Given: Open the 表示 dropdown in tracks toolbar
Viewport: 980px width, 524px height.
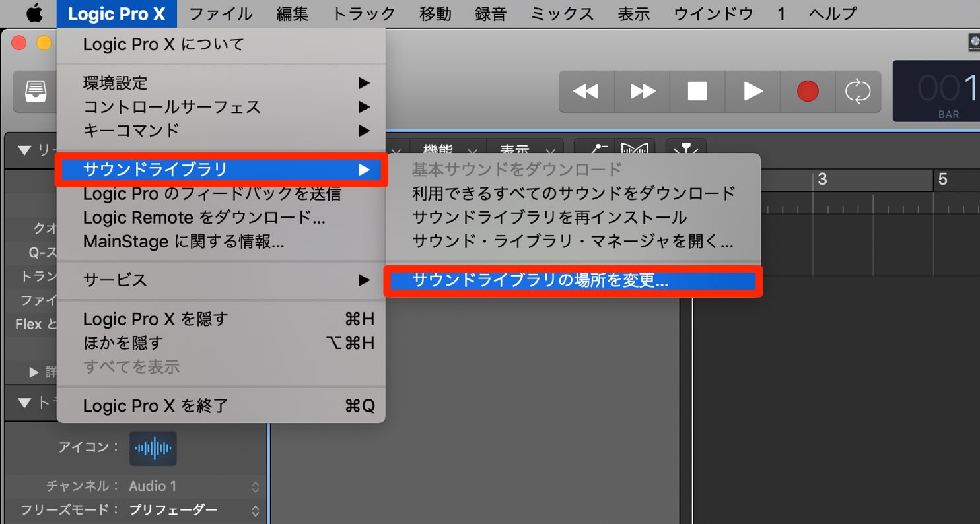Looking at the screenshot, I should click(x=525, y=150).
